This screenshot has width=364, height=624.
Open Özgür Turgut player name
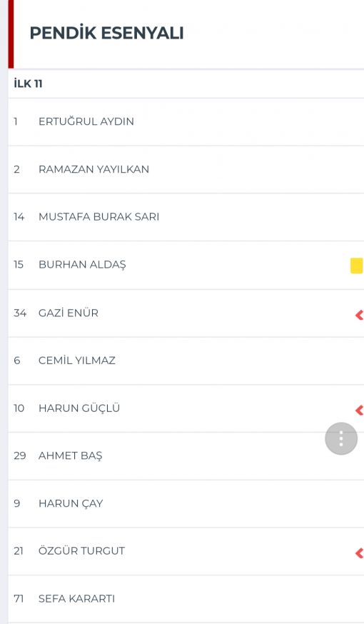tap(81, 550)
